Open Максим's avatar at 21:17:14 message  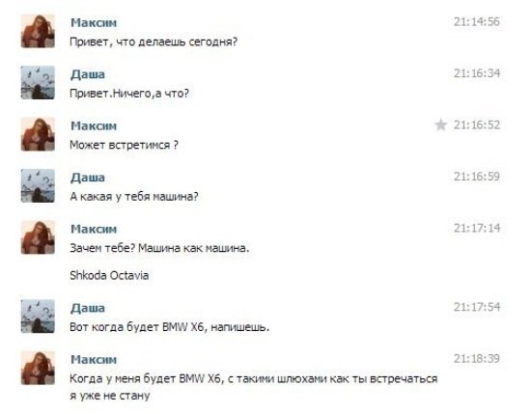pos(38,237)
